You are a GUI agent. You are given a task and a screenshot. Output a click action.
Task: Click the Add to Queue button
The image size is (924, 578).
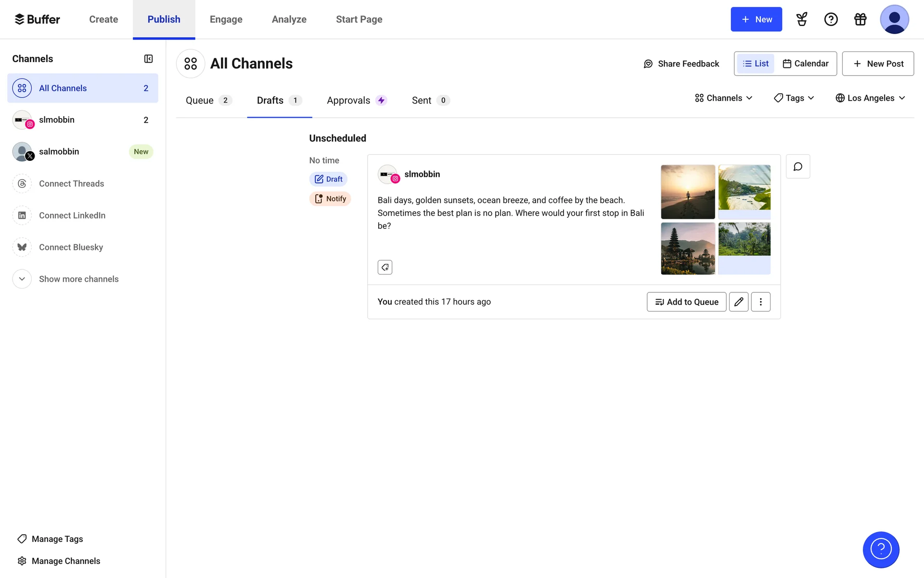click(x=686, y=302)
